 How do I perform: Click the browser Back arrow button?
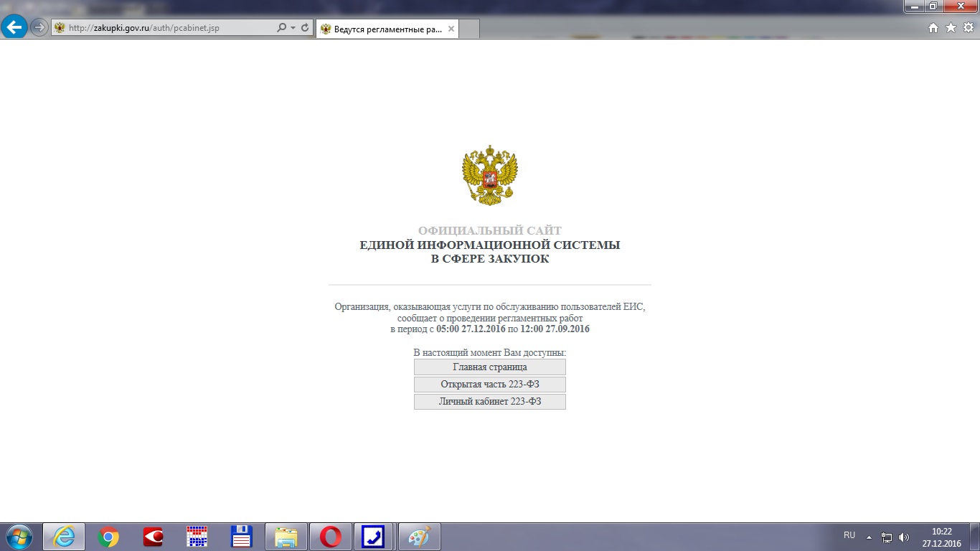point(14,27)
